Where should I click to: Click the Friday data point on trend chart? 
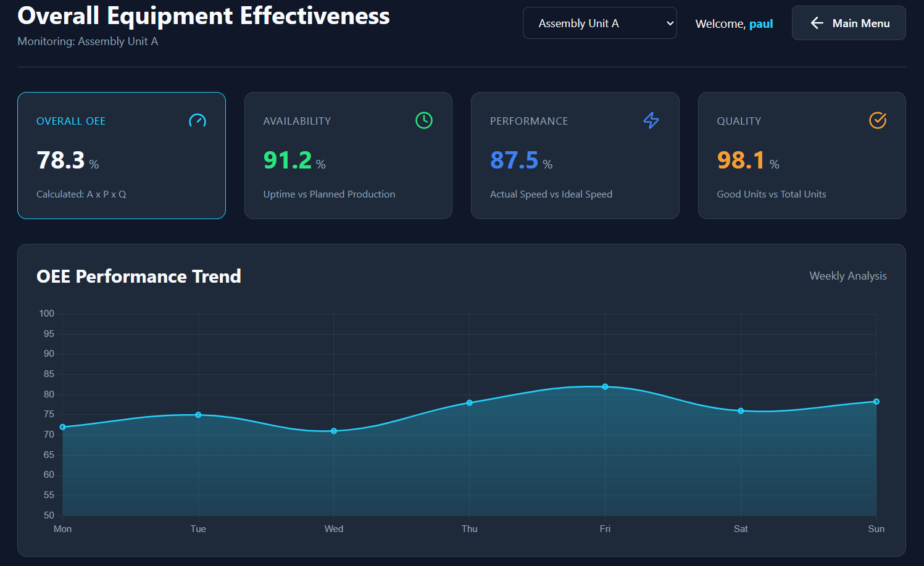pos(605,386)
